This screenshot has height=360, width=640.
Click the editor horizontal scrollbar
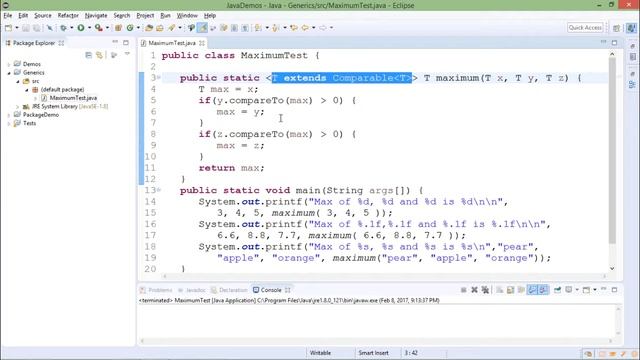click(384, 276)
